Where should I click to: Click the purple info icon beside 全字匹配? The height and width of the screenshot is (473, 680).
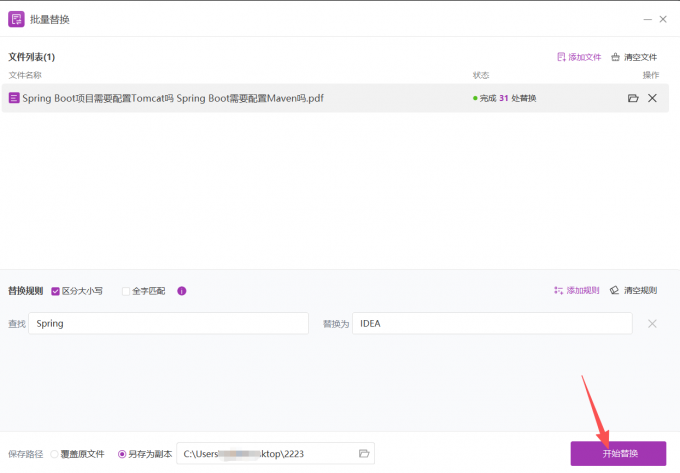[182, 291]
